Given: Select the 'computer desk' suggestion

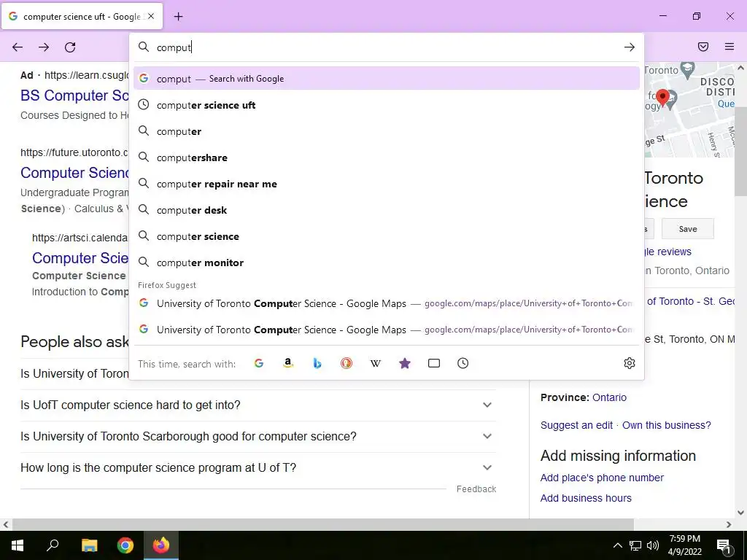Looking at the screenshot, I should click(x=387, y=210).
